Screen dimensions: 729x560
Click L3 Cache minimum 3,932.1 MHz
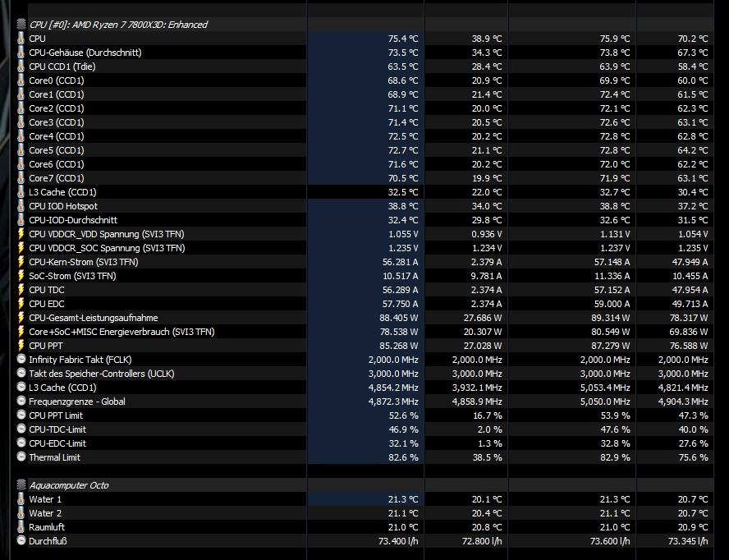[477, 388]
